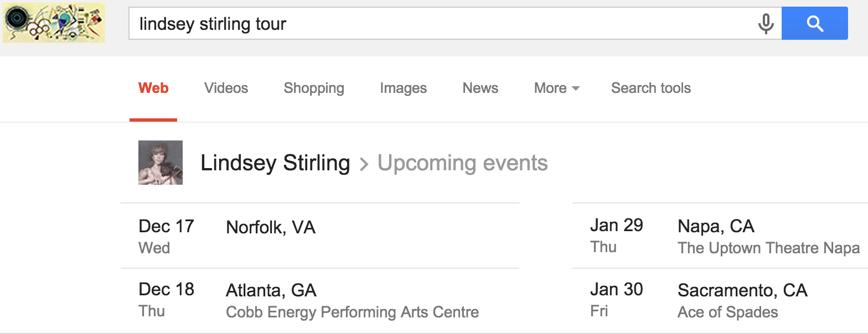The height and width of the screenshot is (334, 868).
Task: Select the Web tab
Action: point(153,88)
